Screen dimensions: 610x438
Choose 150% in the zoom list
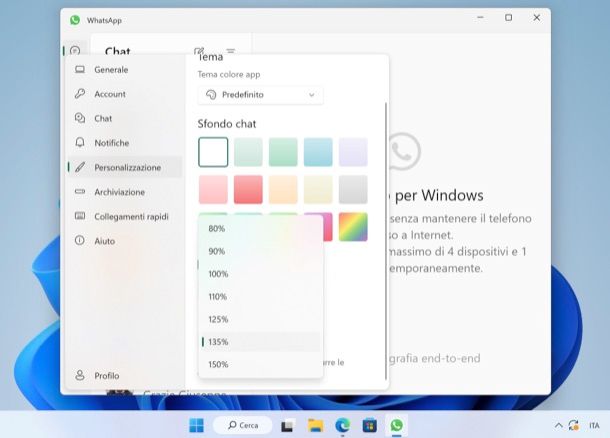click(260, 364)
